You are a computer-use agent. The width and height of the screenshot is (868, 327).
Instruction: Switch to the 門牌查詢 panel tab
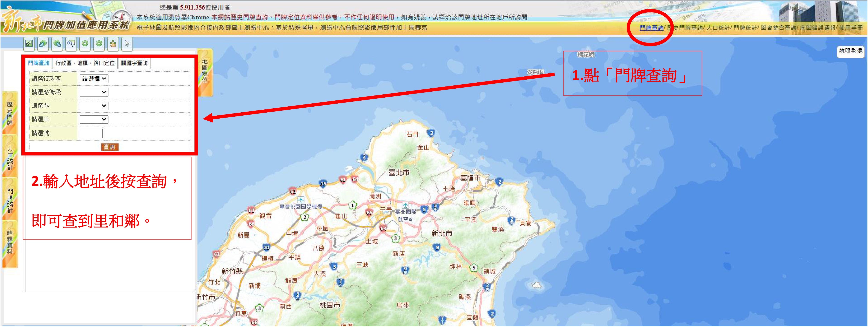coord(38,63)
